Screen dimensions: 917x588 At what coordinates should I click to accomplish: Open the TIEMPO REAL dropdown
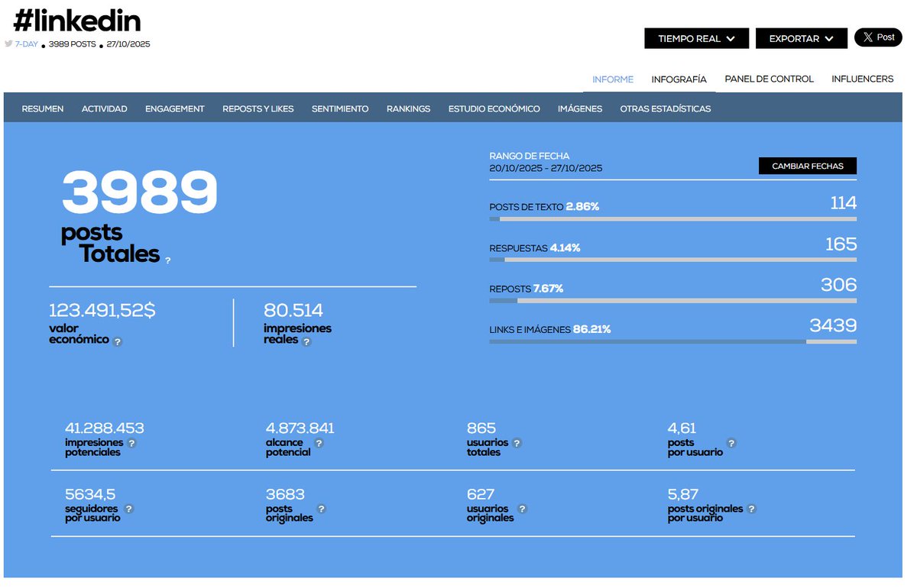pos(696,38)
